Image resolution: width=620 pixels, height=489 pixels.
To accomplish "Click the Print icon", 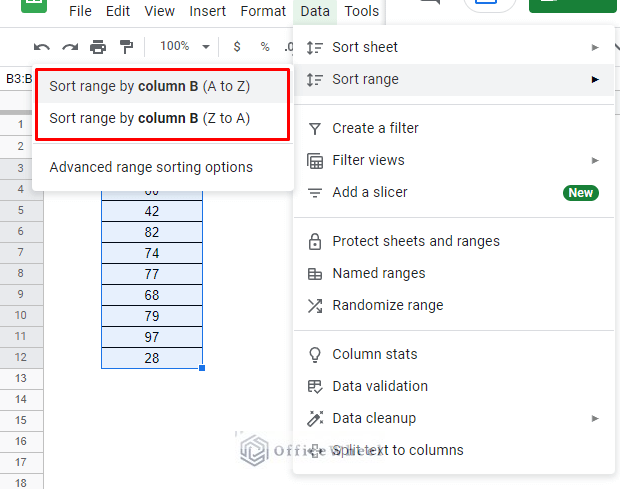I will point(98,47).
